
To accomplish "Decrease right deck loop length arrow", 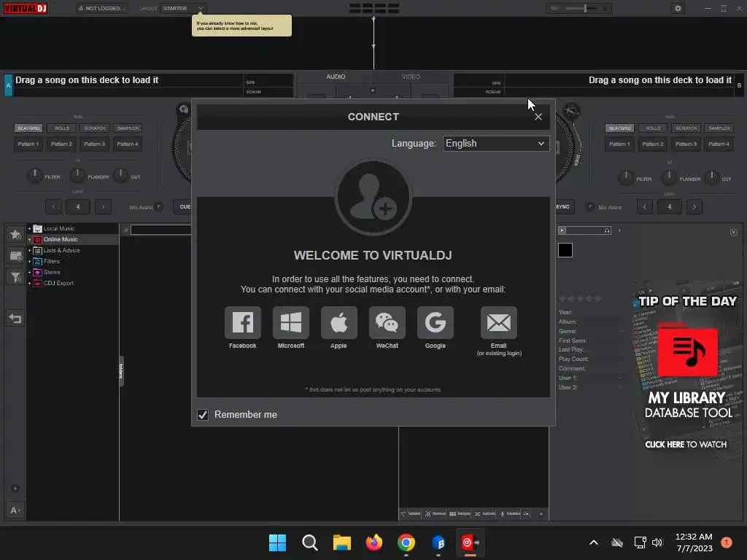I will [x=645, y=206].
